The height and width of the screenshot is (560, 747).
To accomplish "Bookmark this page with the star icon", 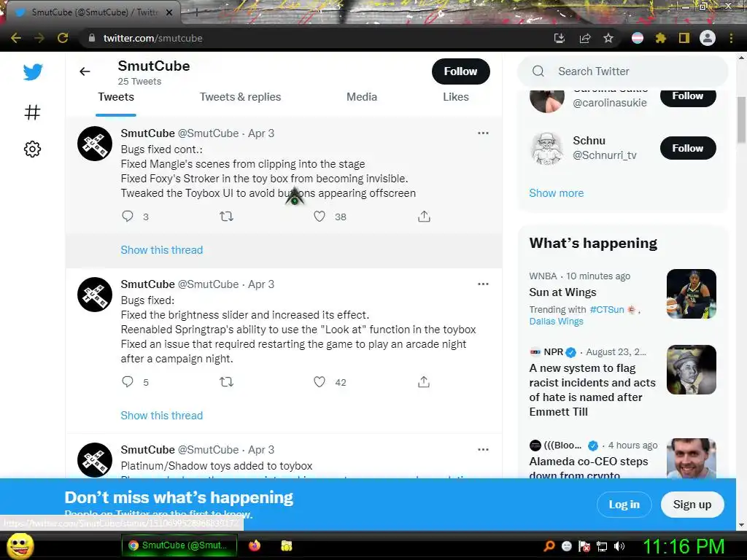I will coord(608,38).
